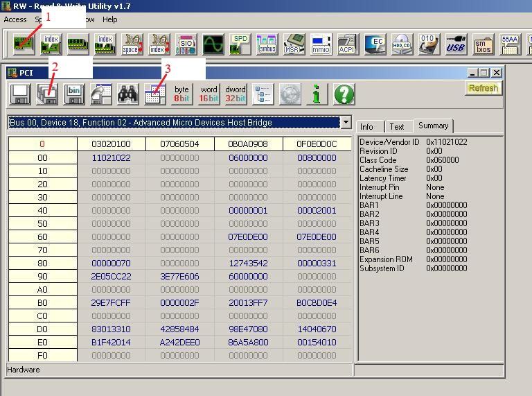This screenshot has height=396, width=532.
Task: Open the 55AA option ROM tool
Action: click(x=510, y=44)
